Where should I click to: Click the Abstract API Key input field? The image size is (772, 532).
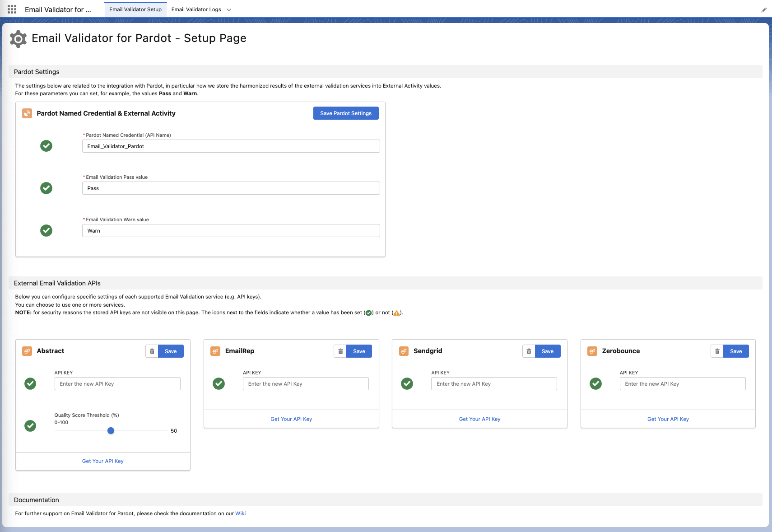(x=117, y=384)
